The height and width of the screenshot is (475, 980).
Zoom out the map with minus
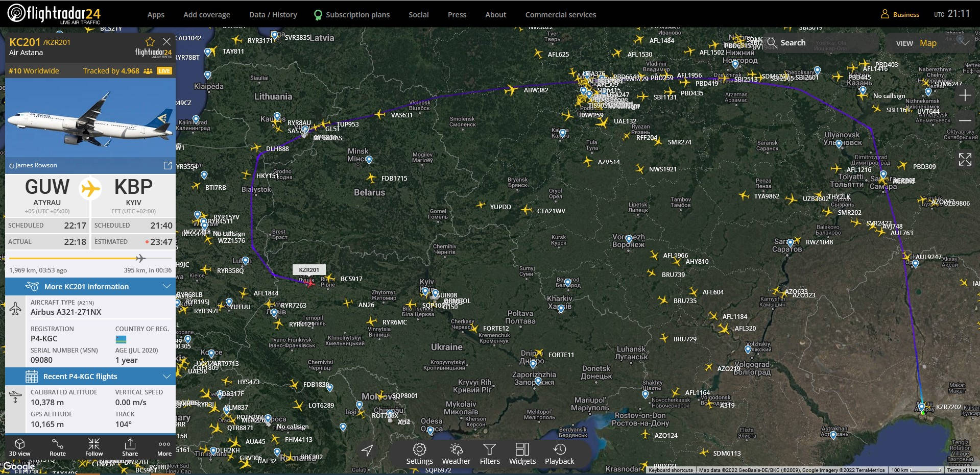965,120
